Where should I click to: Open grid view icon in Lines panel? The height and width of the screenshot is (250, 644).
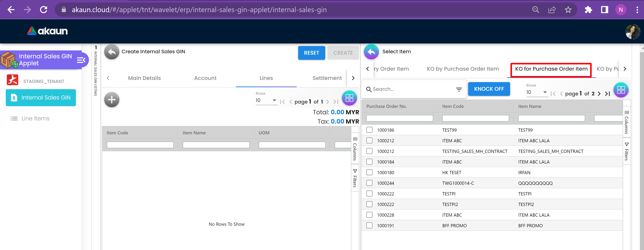point(349,98)
